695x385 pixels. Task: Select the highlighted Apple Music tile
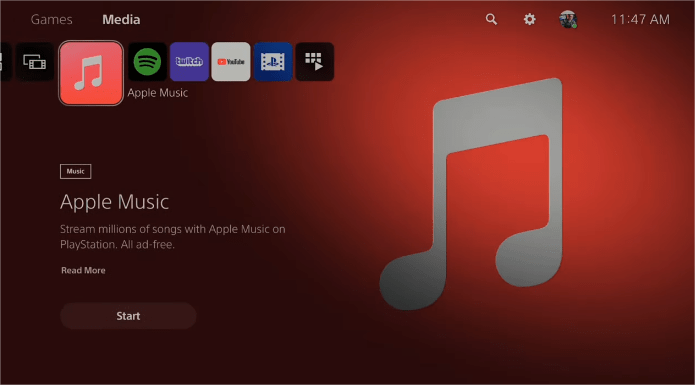[x=91, y=73]
